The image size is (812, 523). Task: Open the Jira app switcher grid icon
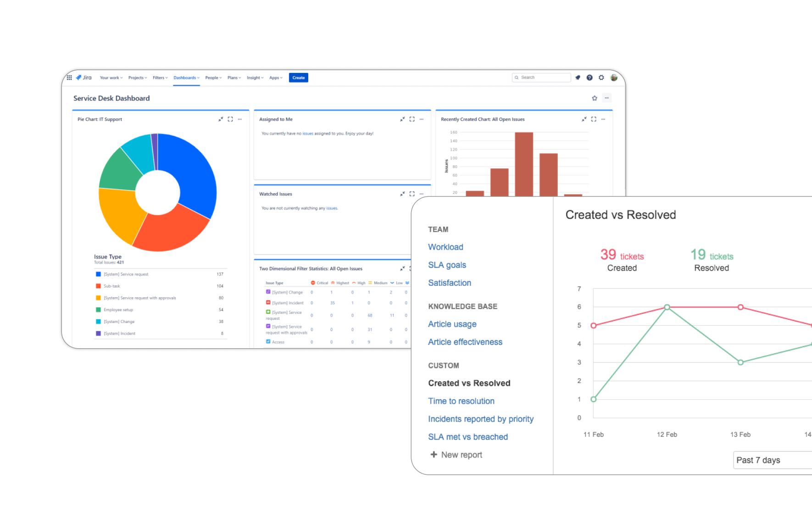click(69, 78)
